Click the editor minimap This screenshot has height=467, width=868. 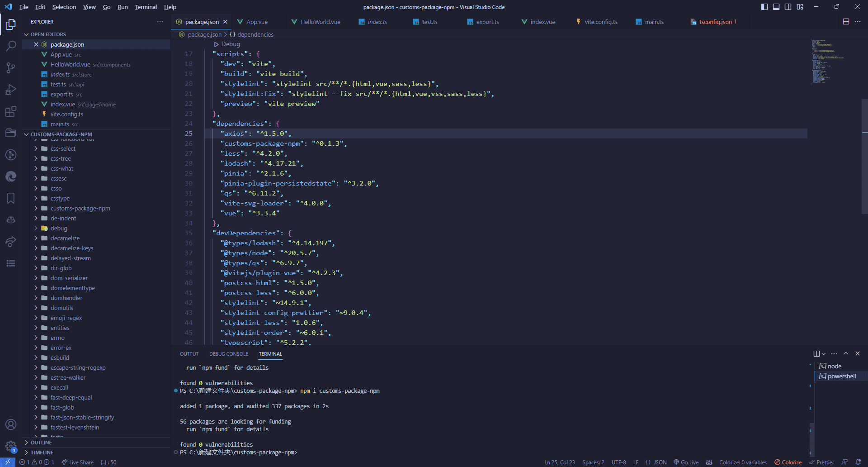835,62
